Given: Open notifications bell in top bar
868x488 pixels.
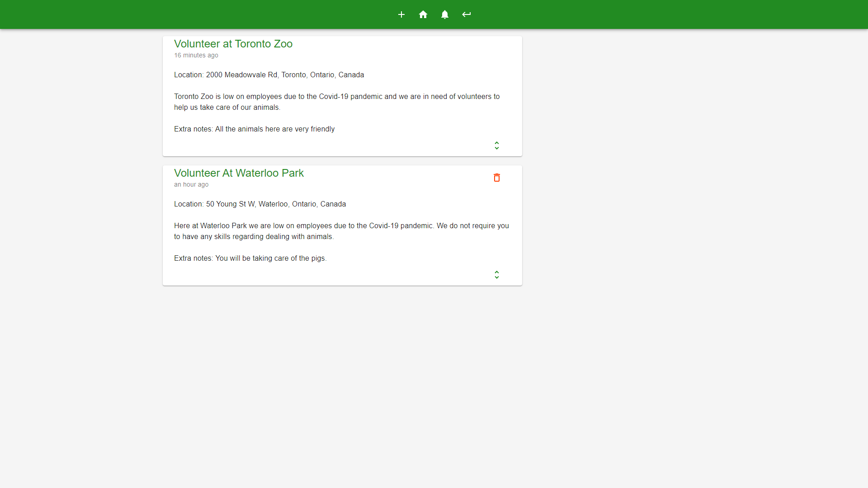Looking at the screenshot, I should pos(445,14).
